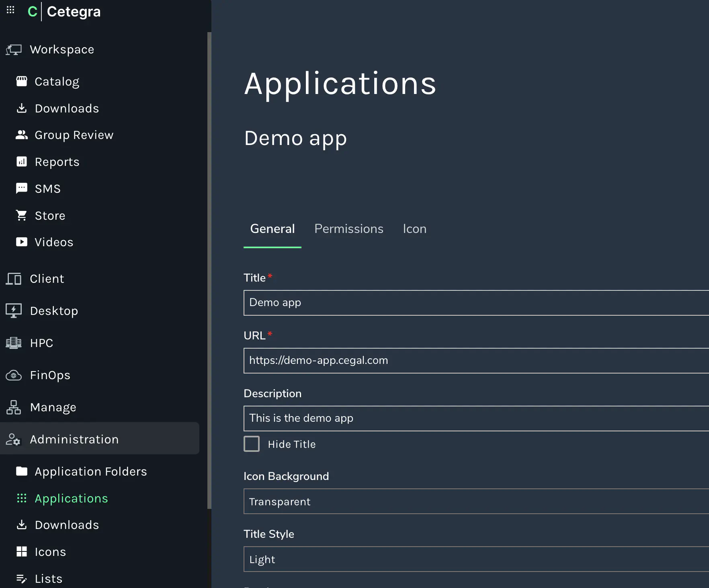
Task: Click the Videos play icon
Action: [22, 242]
